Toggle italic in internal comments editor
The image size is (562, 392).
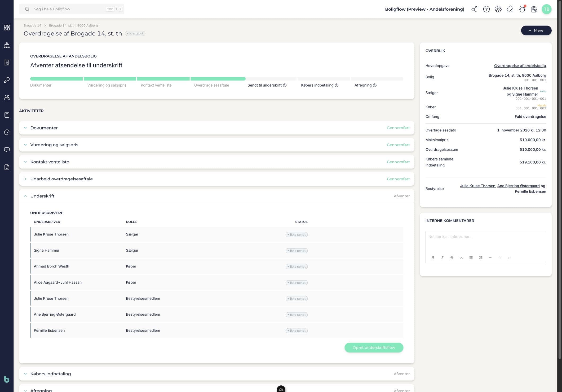(442, 258)
